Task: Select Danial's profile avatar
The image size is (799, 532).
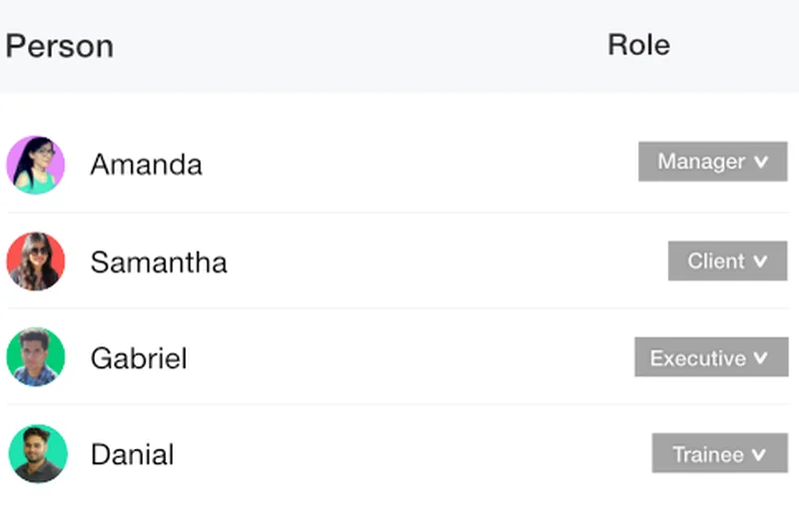Action: [37, 454]
